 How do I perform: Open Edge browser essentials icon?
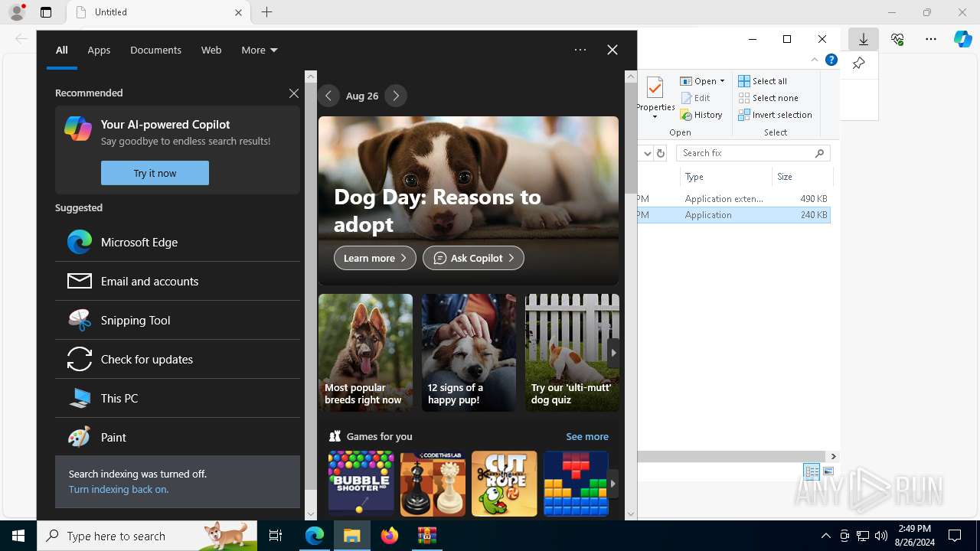[897, 39]
